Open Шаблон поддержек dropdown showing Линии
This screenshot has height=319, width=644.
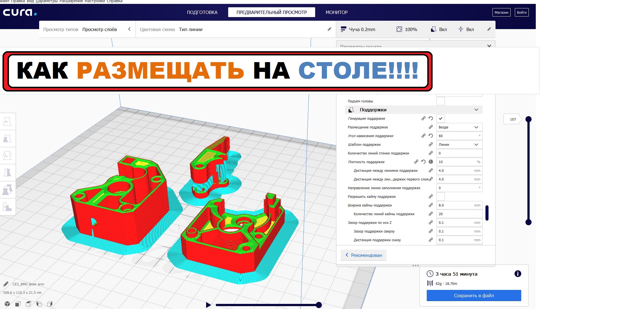[x=459, y=144]
